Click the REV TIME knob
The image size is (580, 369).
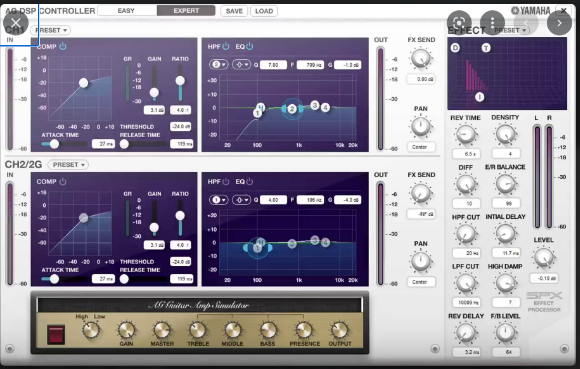[x=466, y=135]
